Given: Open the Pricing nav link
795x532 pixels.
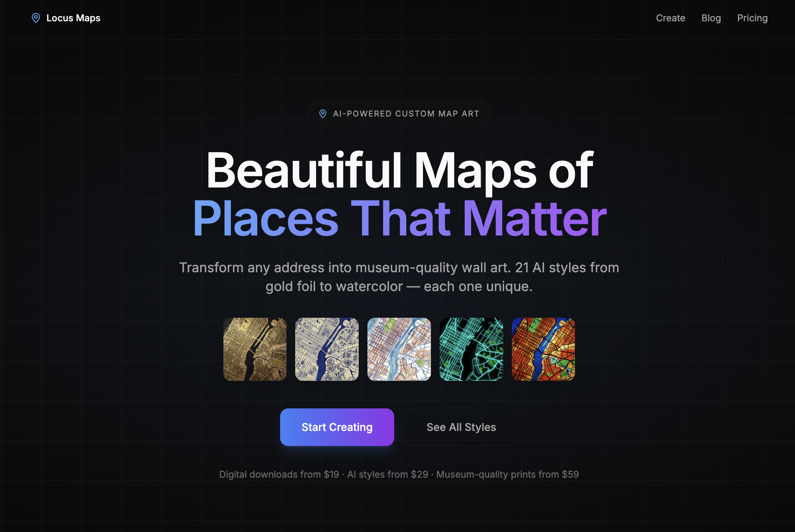Looking at the screenshot, I should (x=752, y=18).
